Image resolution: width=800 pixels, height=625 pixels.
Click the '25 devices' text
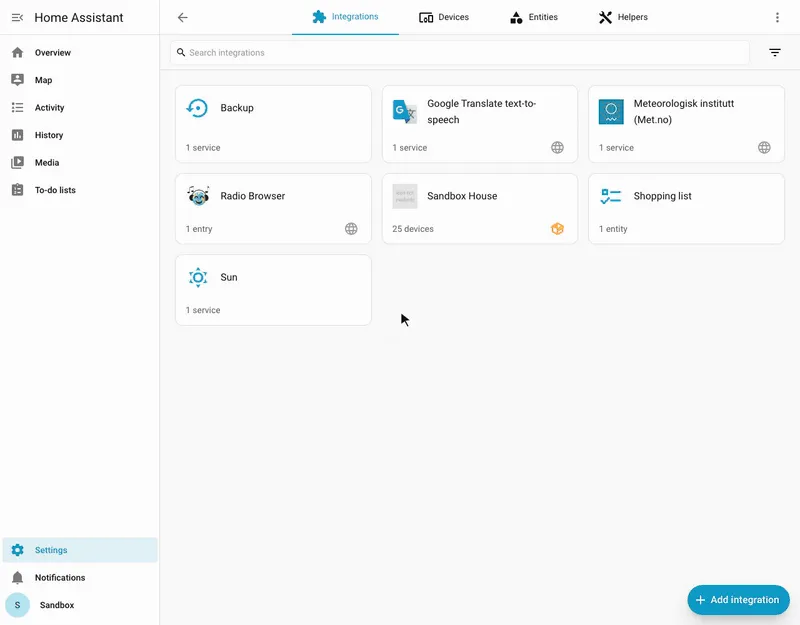(x=413, y=229)
